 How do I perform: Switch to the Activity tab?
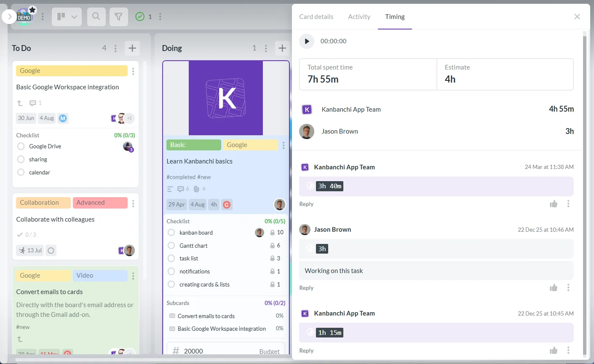[359, 17]
